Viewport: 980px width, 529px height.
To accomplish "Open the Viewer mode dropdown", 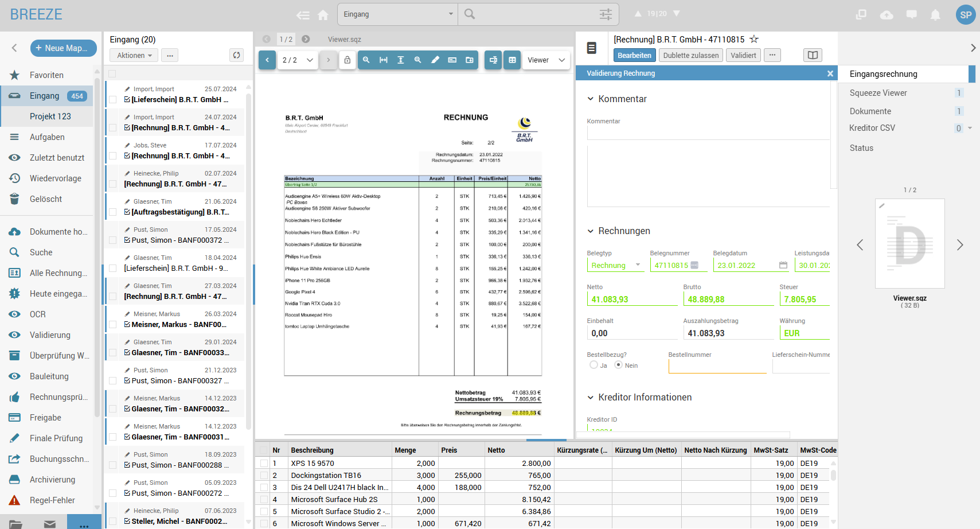I will pyautogui.click(x=546, y=60).
